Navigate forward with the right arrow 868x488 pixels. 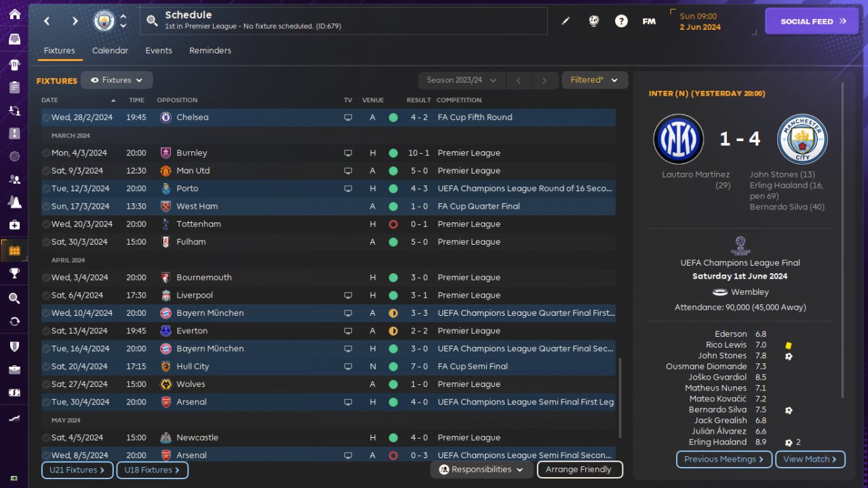[75, 21]
